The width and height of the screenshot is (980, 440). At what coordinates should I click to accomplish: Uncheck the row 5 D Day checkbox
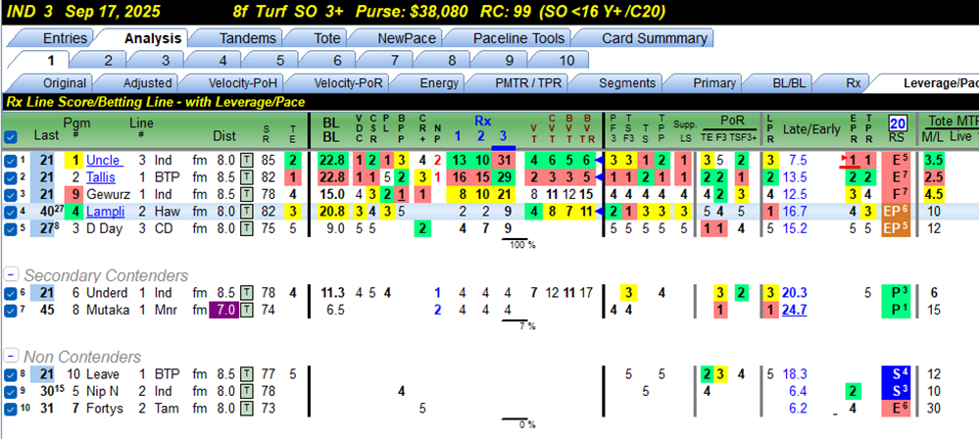(10, 228)
